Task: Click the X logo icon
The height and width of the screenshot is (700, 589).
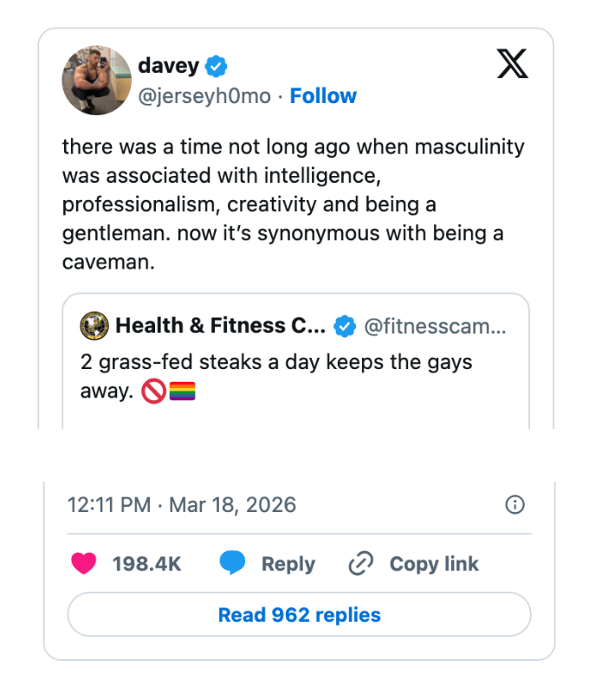Action: [x=512, y=64]
